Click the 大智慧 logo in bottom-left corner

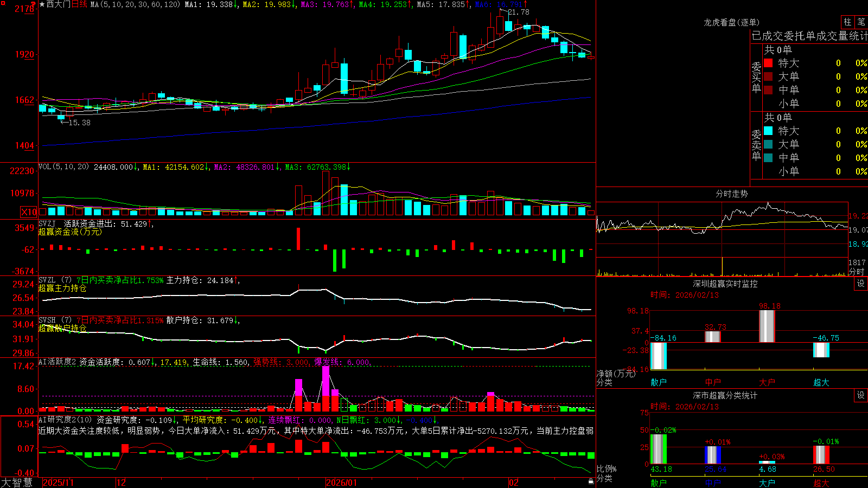(17, 483)
